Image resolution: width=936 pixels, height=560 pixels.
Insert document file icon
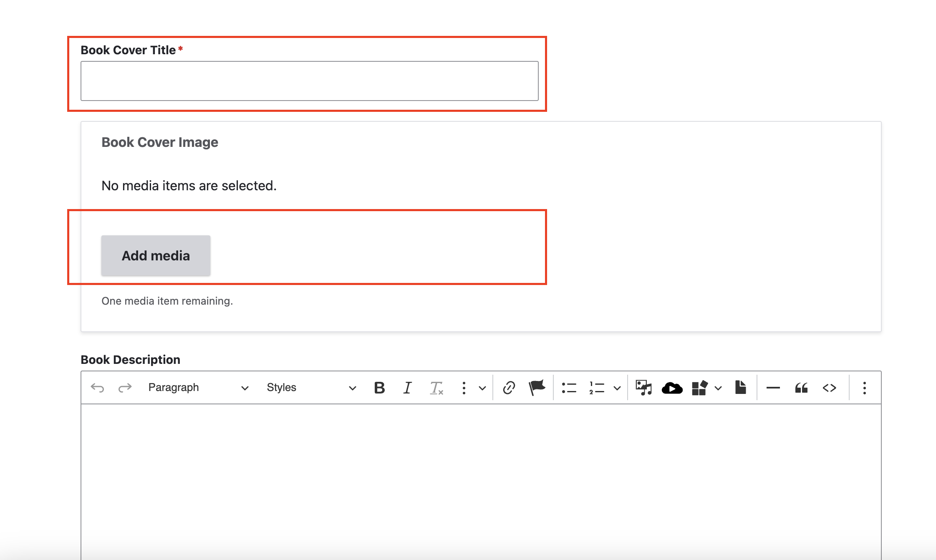(x=740, y=388)
